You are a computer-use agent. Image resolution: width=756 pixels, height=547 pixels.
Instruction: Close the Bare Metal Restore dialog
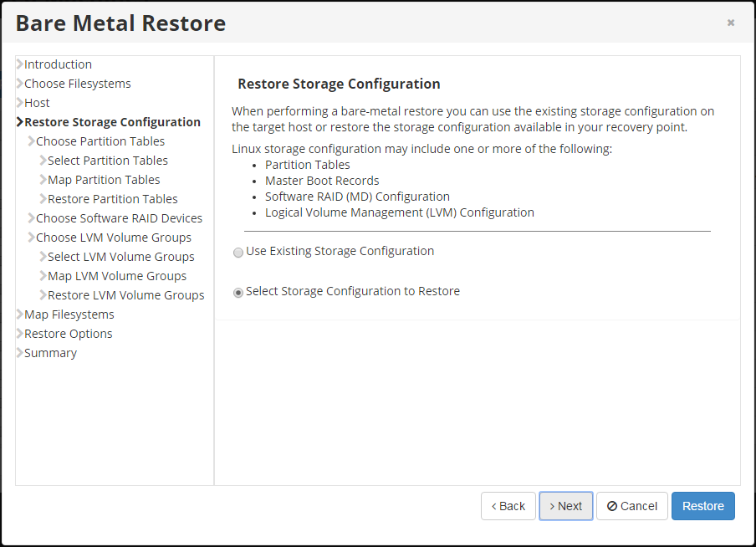tap(731, 23)
